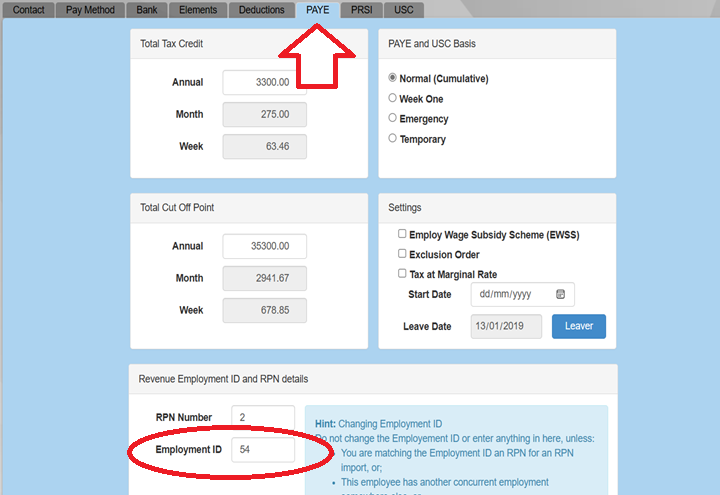This screenshot has height=495, width=720.
Task: Tick the Exclusion Order checkbox
Action: click(x=402, y=254)
